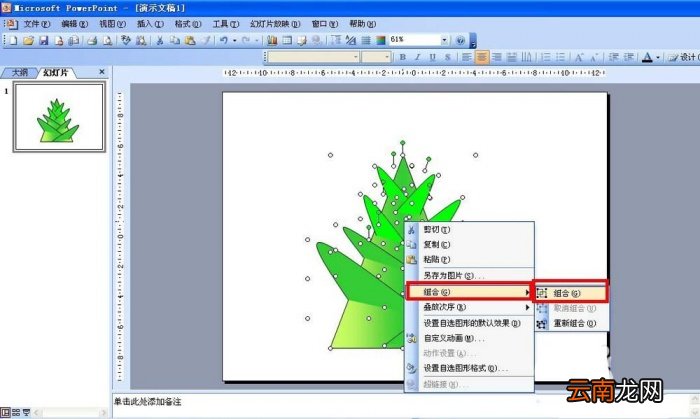Image resolution: width=700 pixels, height=419 pixels.
Task: Click the Copy icon in toolbar
Action: point(175,41)
